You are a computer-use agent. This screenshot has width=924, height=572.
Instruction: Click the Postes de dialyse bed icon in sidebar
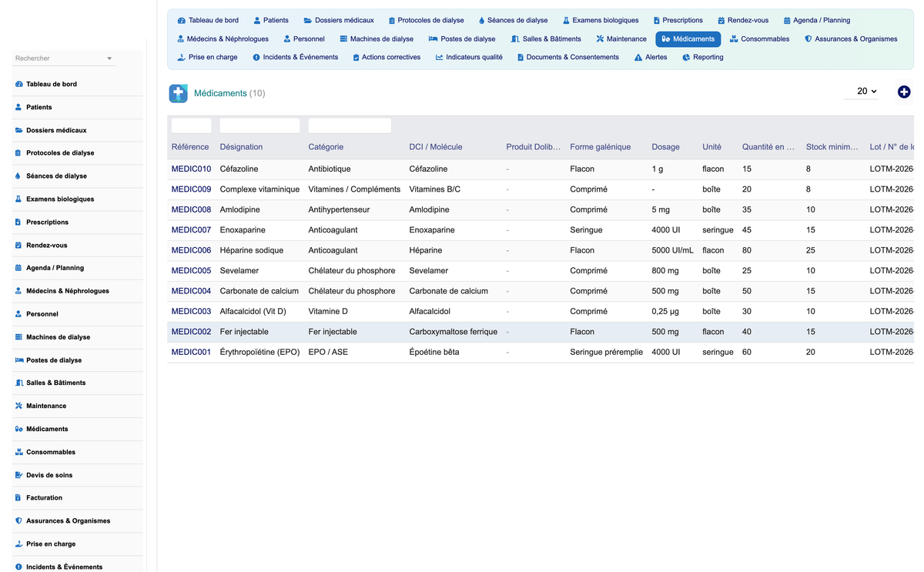[x=18, y=360]
